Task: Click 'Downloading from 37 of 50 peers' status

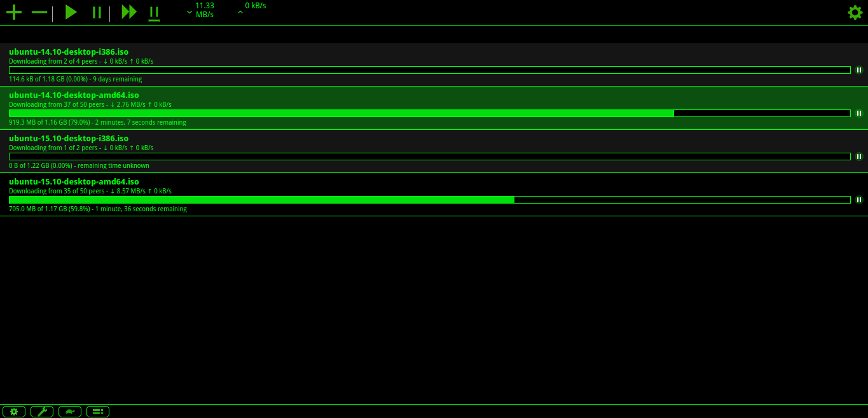Action: click(x=57, y=105)
